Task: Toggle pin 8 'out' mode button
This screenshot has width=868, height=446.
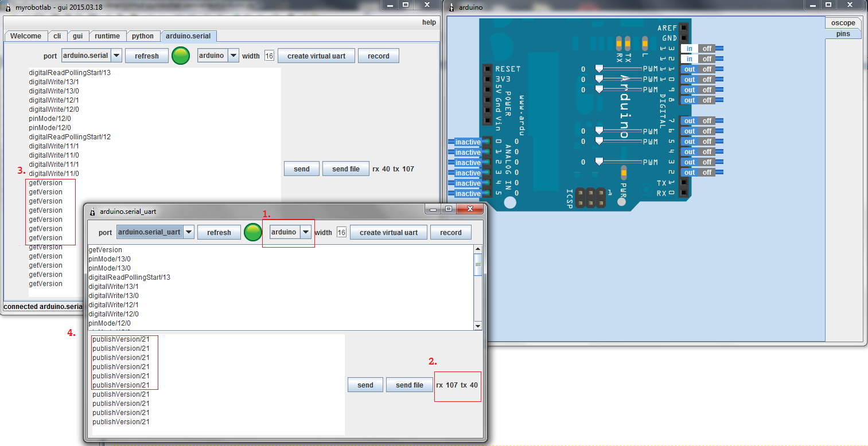Action: click(x=689, y=100)
